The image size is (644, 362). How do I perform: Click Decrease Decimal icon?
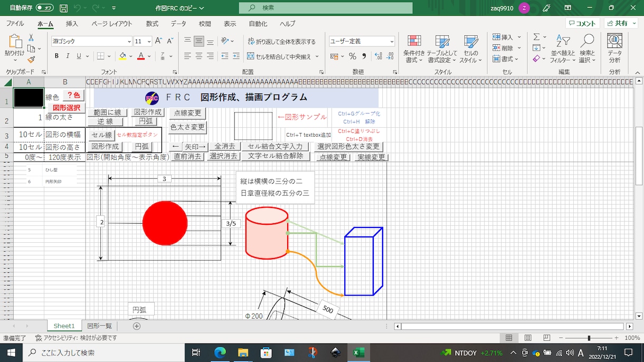click(391, 56)
